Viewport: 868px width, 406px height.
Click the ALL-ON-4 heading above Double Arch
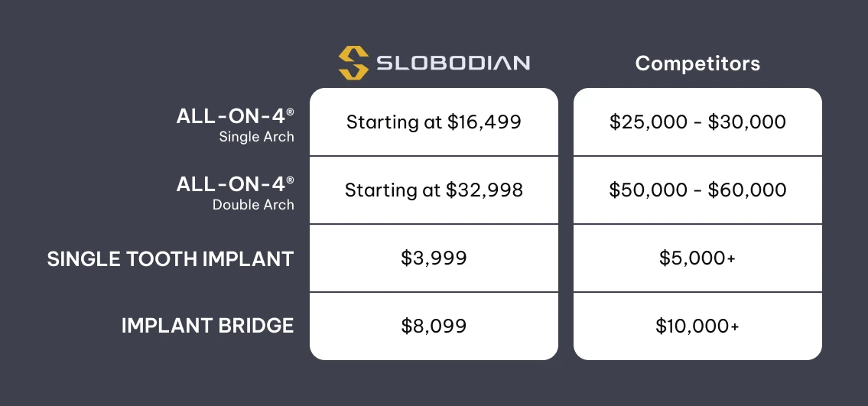point(230,184)
